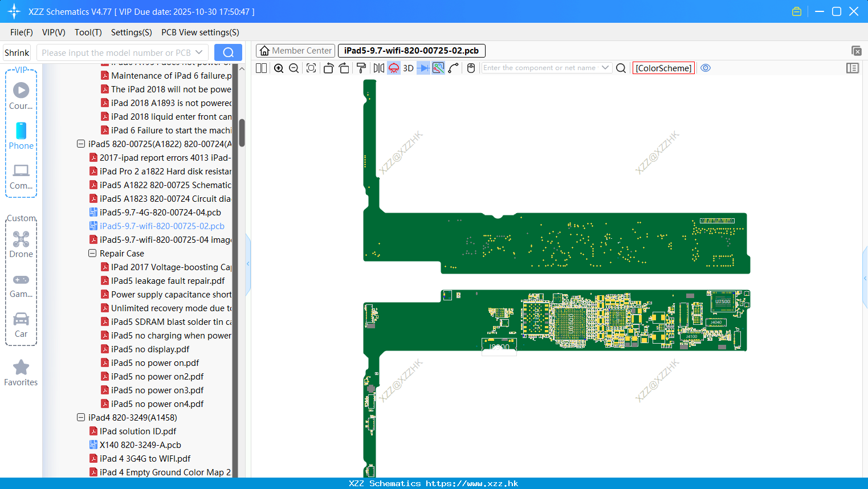Search component with toolbar magnifier icon
868x489 pixels.
pyautogui.click(x=621, y=68)
